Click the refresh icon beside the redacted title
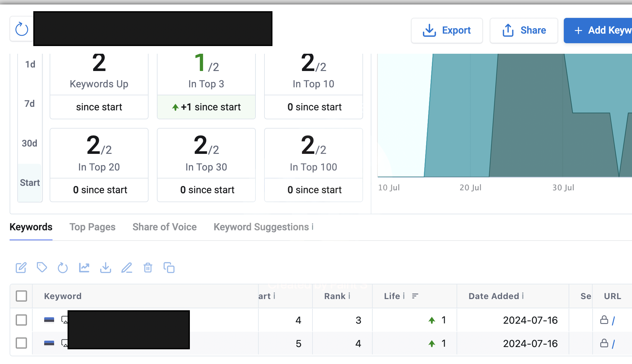This screenshot has width=632, height=364. tap(22, 29)
